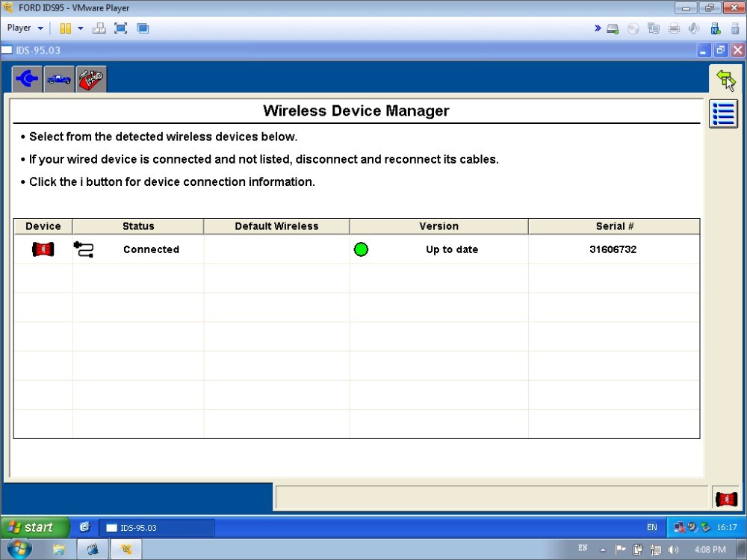Pause the virtual machine
The height and width of the screenshot is (560, 747).
click(66, 28)
